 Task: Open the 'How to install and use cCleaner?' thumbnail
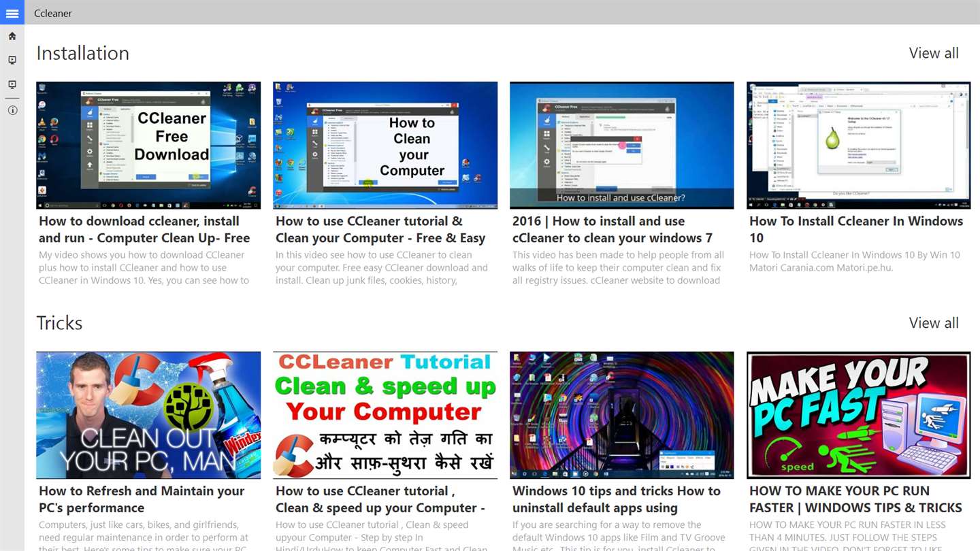coord(622,145)
